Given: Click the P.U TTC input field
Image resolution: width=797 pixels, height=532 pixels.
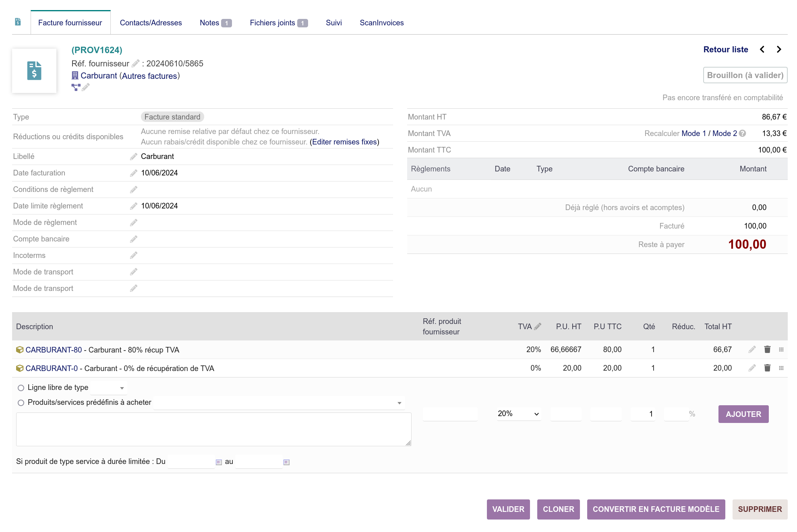Looking at the screenshot, I should pyautogui.click(x=606, y=414).
